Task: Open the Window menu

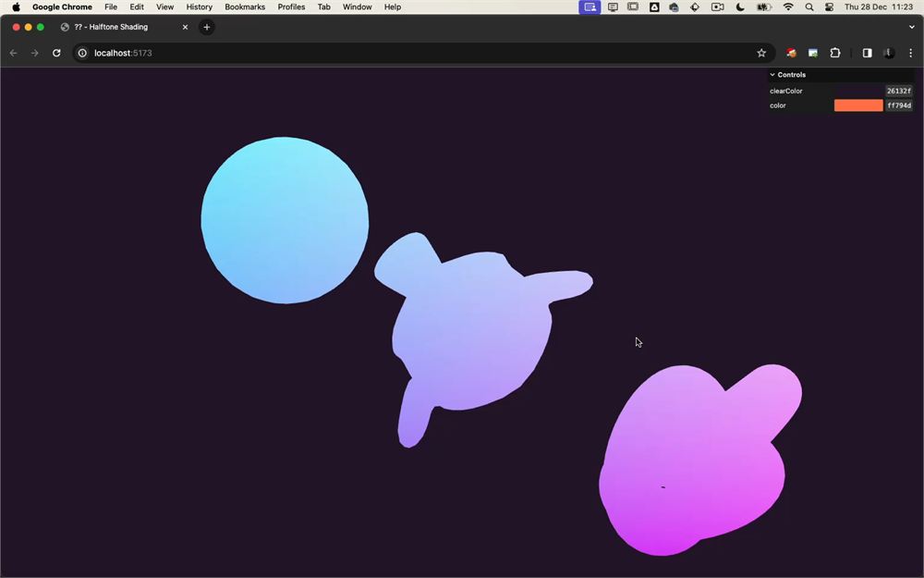Action: [357, 7]
